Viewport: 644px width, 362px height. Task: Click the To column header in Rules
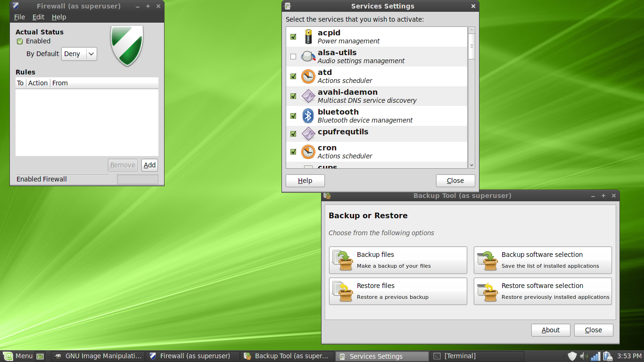pyautogui.click(x=20, y=83)
